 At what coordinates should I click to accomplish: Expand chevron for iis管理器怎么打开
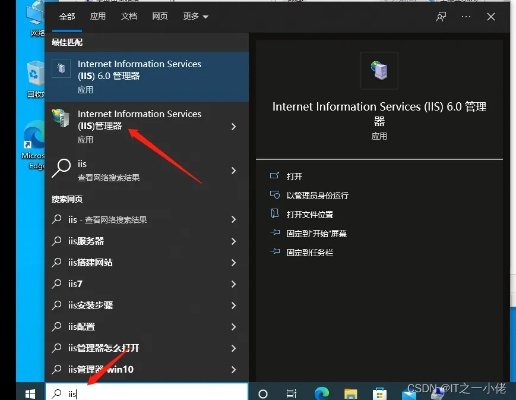(x=234, y=348)
